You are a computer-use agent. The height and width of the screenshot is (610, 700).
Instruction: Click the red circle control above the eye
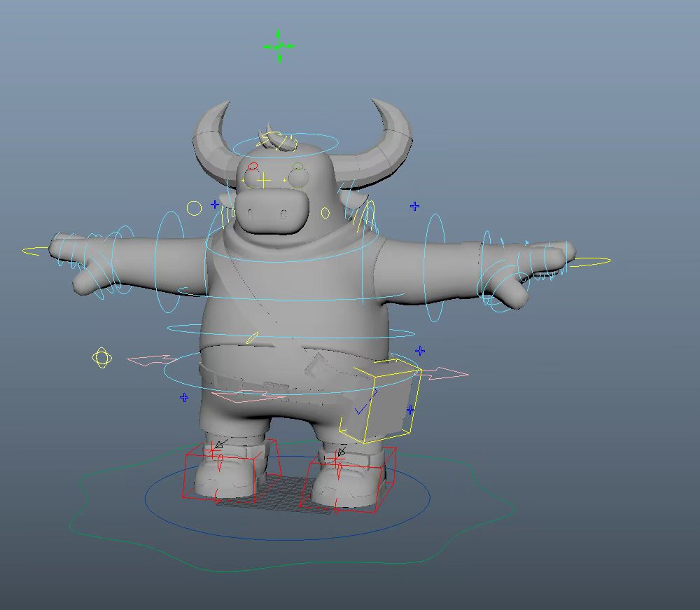[x=253, y=167]
